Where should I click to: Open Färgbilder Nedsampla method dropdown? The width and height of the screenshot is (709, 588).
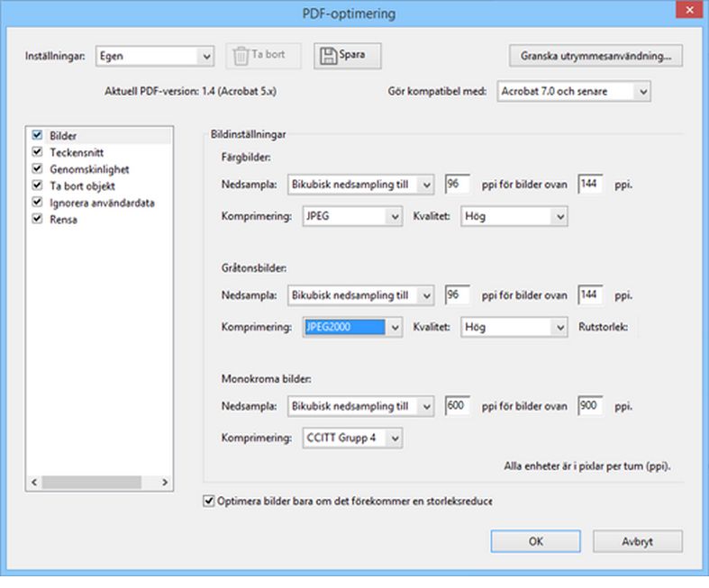point(361,185)
